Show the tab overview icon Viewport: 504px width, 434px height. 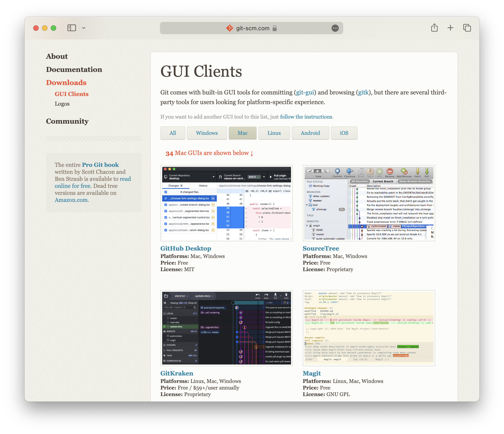click(467, 28)
